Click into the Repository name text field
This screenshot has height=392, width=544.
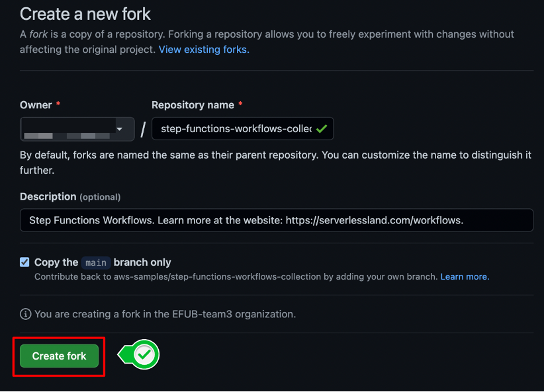(235, 129)
